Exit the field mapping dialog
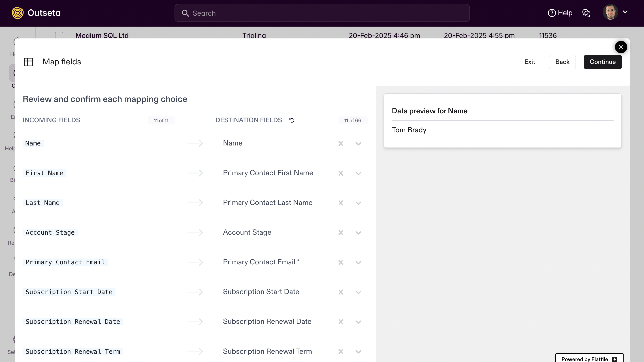The height and width of the screenshot is (362, 644). [x=530, y=62]
